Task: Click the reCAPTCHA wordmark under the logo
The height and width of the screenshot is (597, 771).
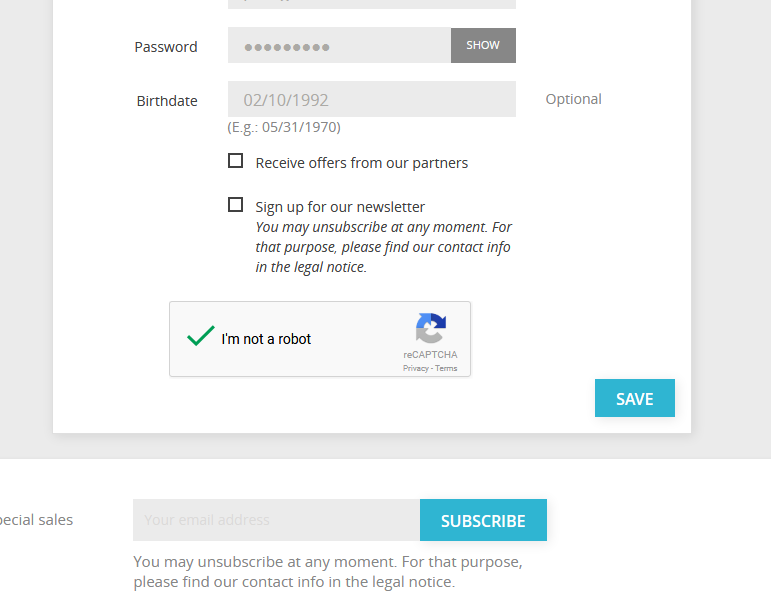Action: tap(430, 355)
